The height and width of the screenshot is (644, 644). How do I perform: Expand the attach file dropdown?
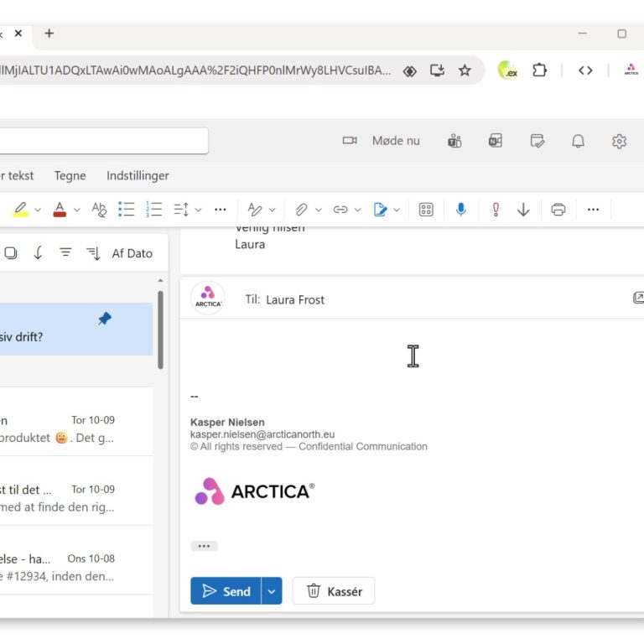[319, 210]
